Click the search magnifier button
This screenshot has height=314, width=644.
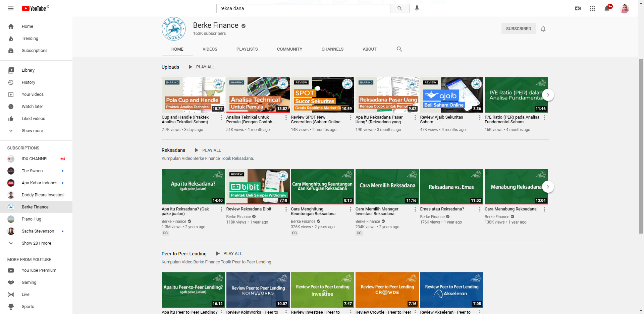coord(399,8)
